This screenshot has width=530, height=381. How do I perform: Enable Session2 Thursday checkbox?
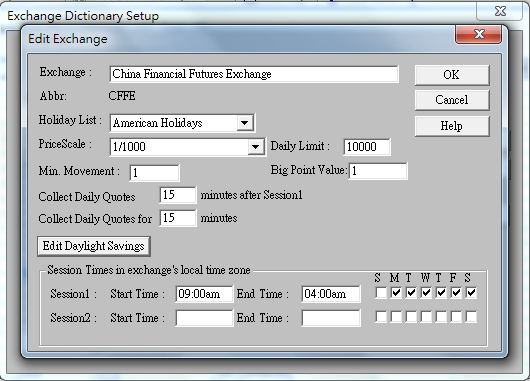[x=441, y=317]
